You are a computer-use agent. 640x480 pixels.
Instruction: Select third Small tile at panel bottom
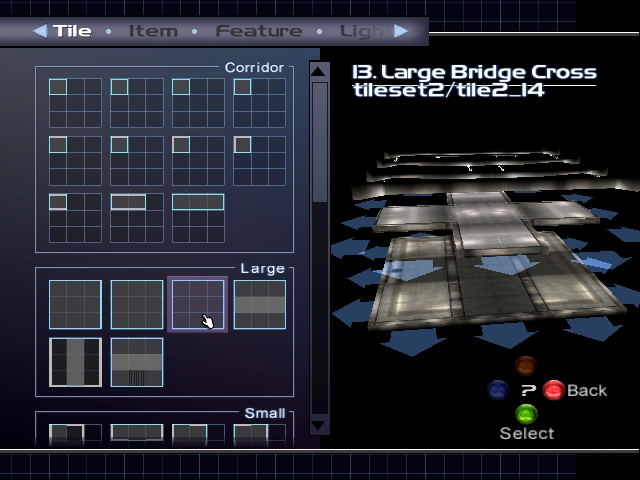click(198, 435)
